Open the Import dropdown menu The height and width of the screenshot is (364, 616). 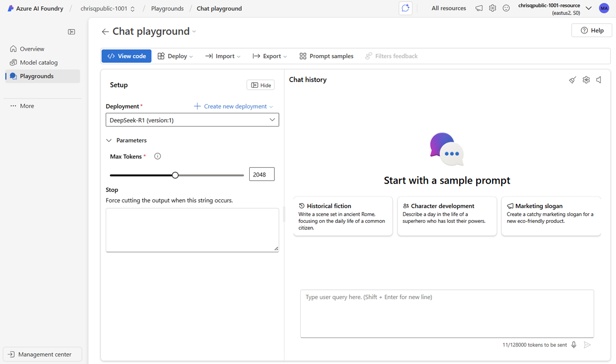223,56
